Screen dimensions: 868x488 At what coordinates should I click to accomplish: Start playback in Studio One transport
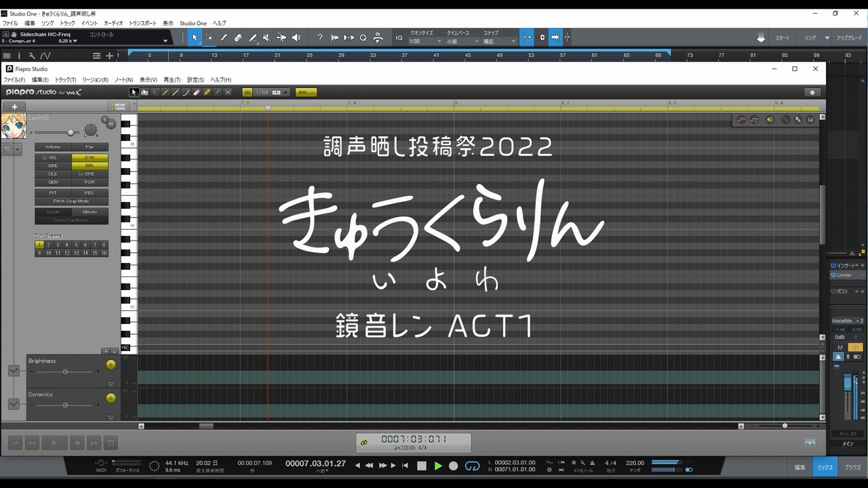click(x=438, y=466)
